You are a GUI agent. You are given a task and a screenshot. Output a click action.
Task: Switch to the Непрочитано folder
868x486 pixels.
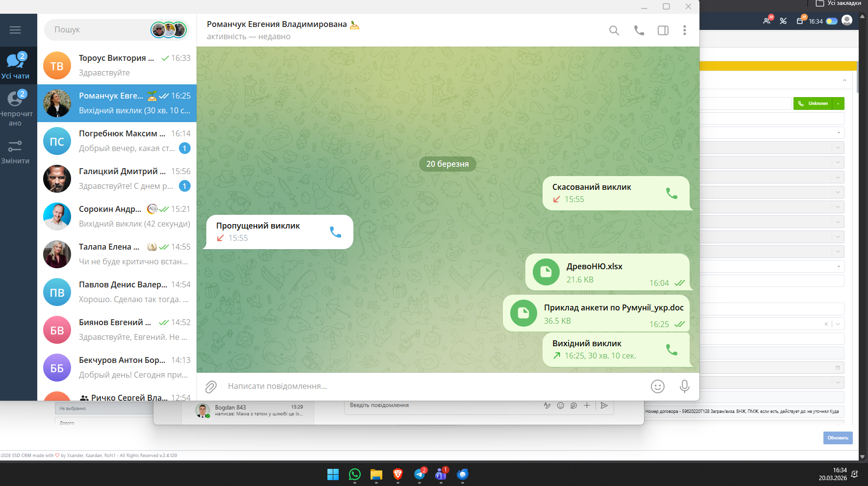(x=15, y=108)
